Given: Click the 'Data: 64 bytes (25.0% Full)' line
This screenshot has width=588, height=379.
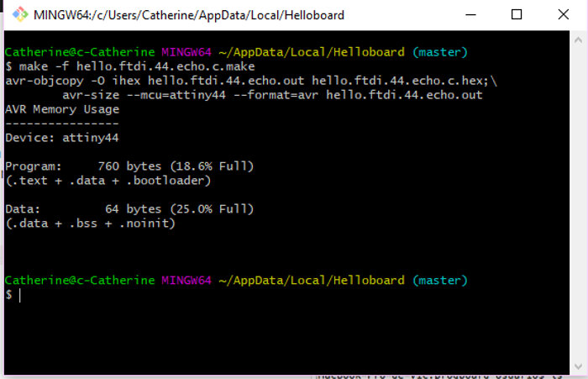Looking at the screenshot, I should (129, 209).
